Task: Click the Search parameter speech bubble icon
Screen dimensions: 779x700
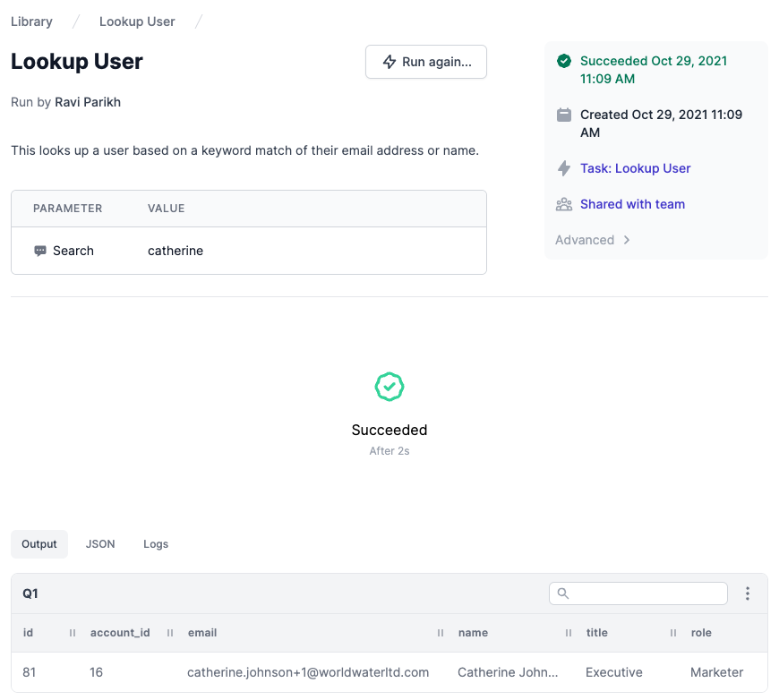Action: 40,251
